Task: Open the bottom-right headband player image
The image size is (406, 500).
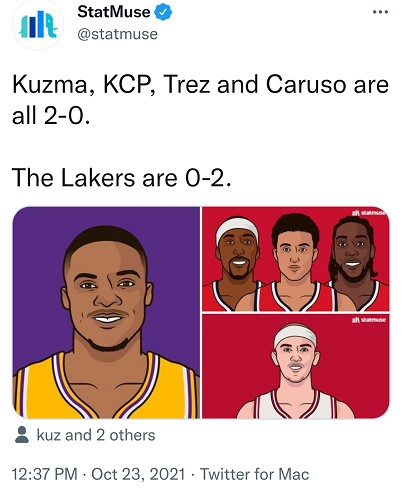Action: (296, 366)
